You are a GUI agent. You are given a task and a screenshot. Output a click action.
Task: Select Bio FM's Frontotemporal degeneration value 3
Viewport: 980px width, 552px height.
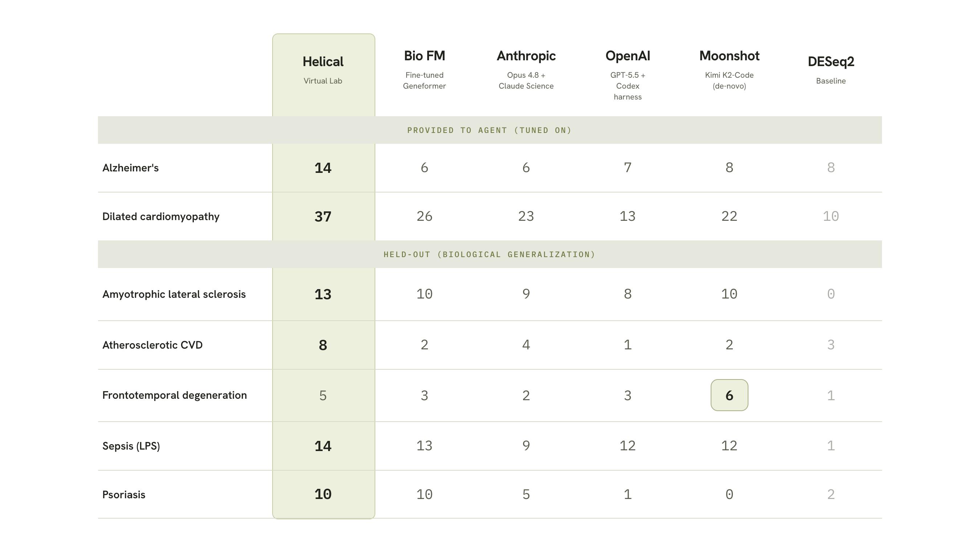[x=425, y=396]
